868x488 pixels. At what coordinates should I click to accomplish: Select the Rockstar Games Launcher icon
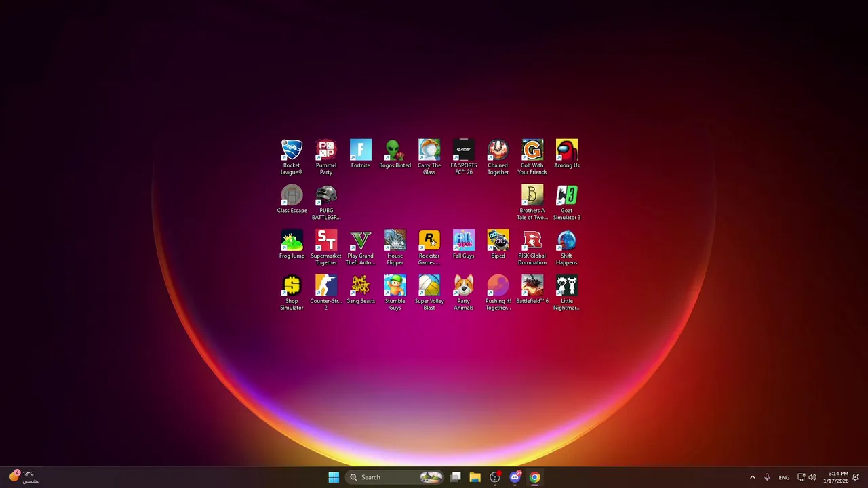click(x=429, y=247)
